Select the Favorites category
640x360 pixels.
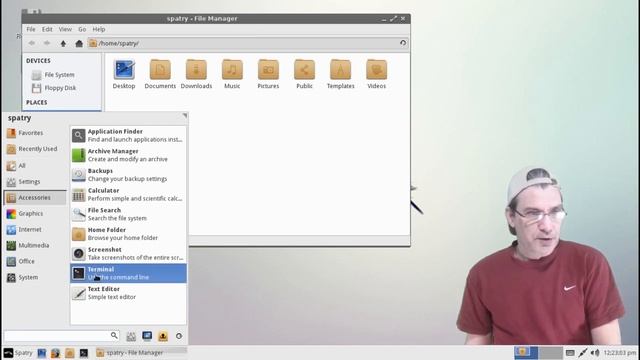tap(35, 133)
